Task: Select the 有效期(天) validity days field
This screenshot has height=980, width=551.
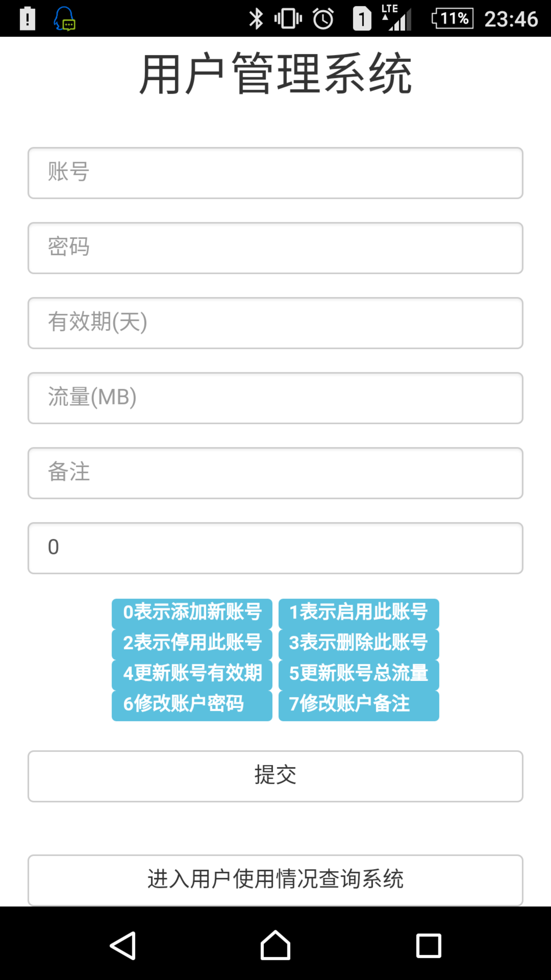Action: (x=275, y=323)
